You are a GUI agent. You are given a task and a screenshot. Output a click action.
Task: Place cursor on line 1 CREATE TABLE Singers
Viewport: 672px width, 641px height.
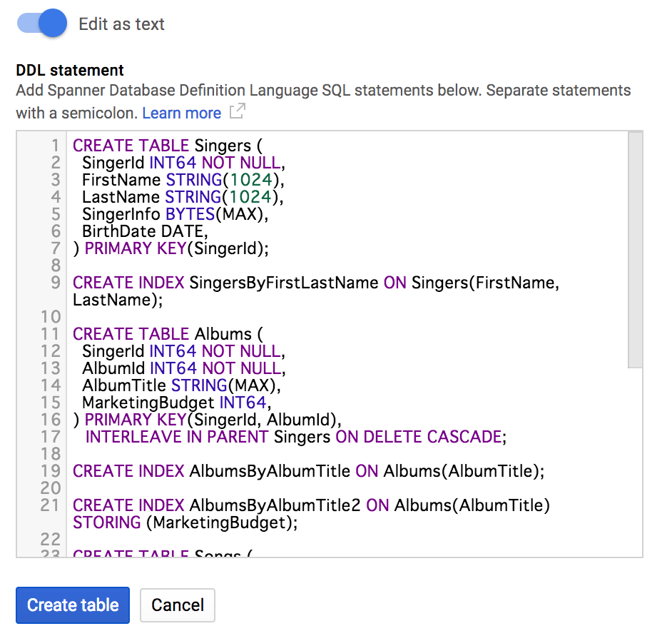tap(168, 146)
